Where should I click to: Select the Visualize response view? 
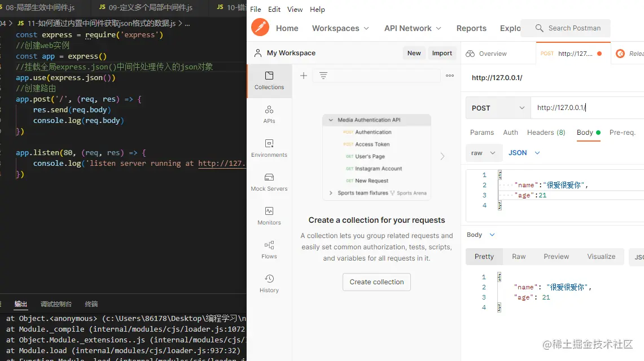601,257
